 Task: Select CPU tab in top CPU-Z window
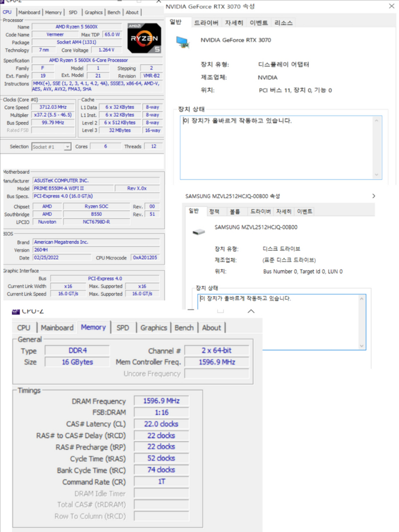point(7,12)
